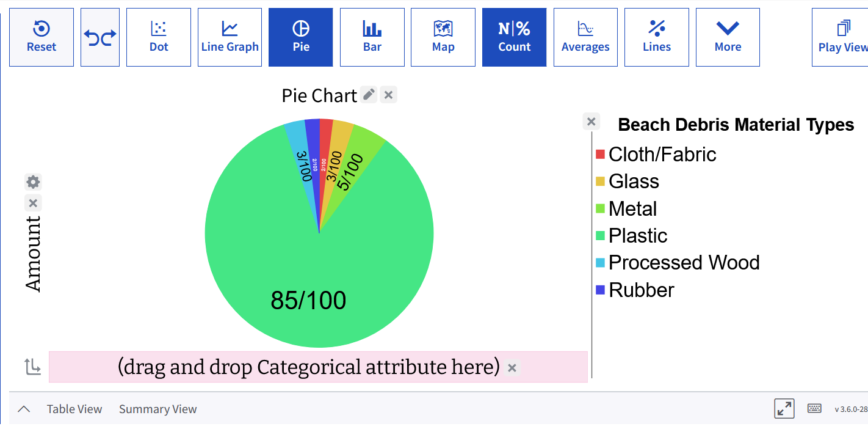
Task: Click the Plastic color swatch in legend
Action: 600,236
